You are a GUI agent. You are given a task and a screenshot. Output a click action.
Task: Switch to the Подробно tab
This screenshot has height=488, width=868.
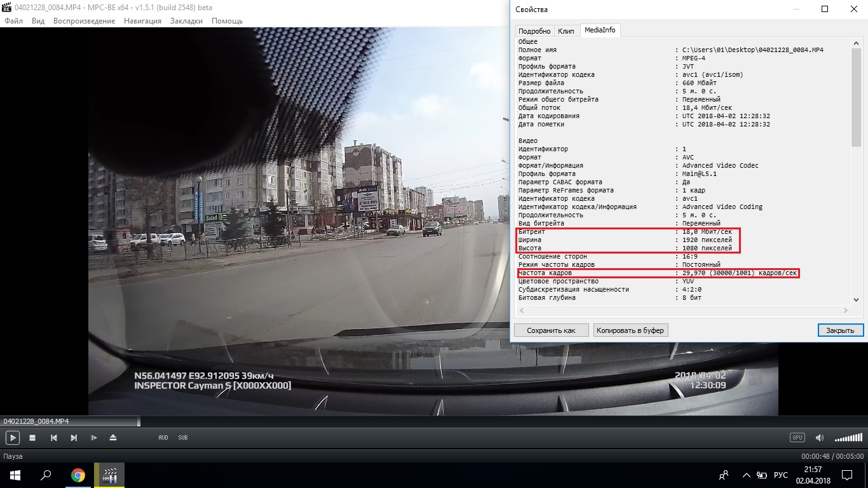click(534, 31)
